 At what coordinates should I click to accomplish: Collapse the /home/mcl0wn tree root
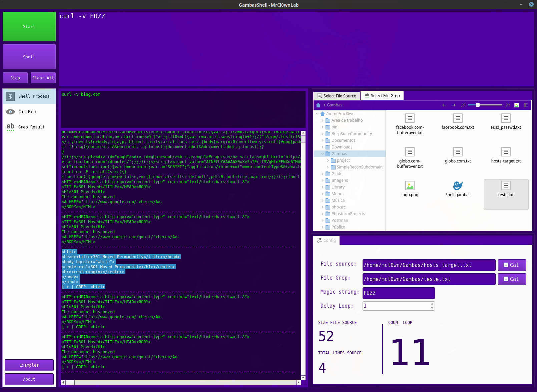pos(317,114)
